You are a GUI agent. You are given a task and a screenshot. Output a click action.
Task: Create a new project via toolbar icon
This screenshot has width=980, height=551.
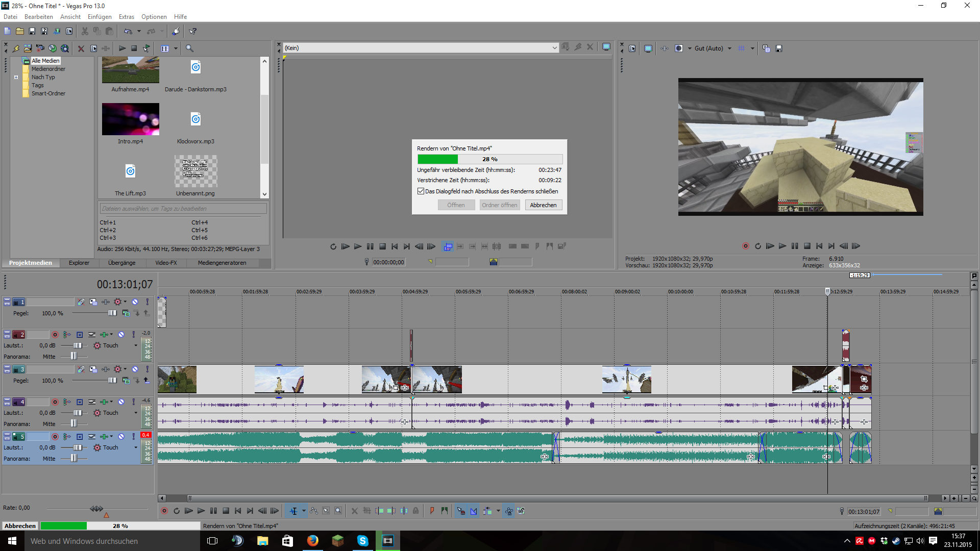click(x=7, y=31)
